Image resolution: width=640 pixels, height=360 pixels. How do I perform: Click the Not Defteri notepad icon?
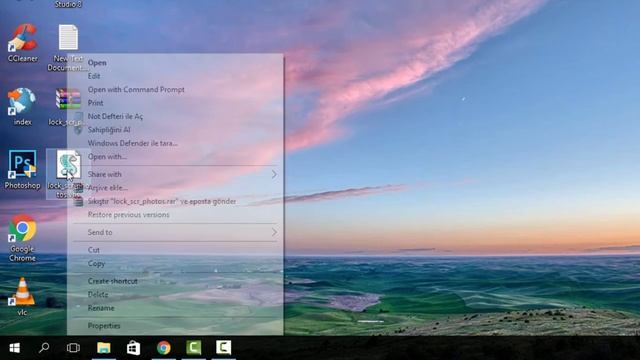pyautogui.click(x=79, y=116)
